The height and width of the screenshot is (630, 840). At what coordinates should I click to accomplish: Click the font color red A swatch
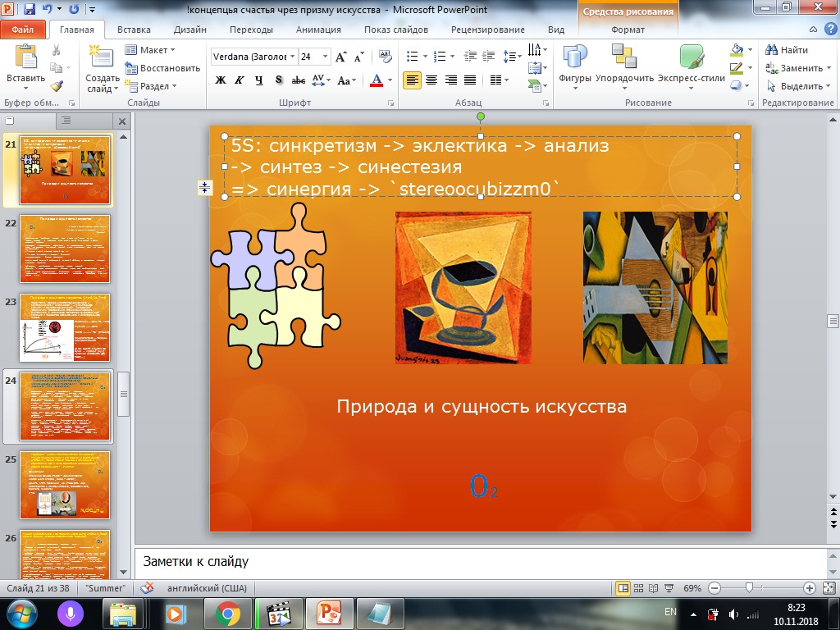[377, 80]
